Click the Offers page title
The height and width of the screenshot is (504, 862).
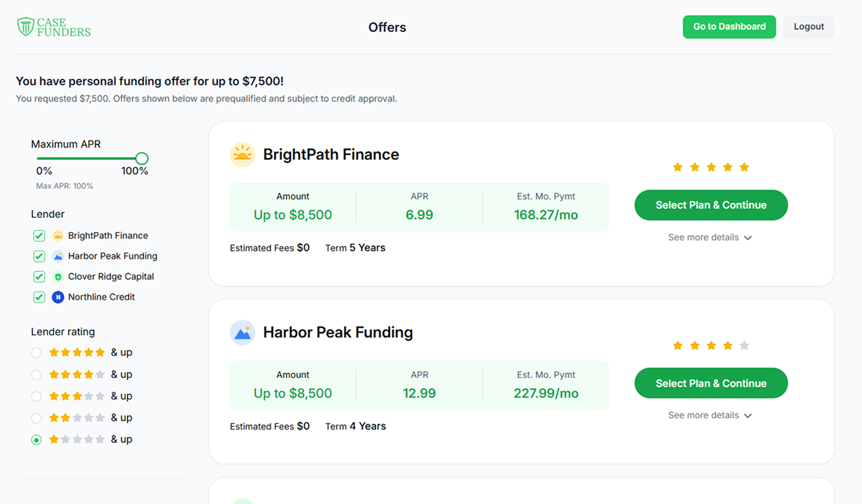(x=387, y=27)
